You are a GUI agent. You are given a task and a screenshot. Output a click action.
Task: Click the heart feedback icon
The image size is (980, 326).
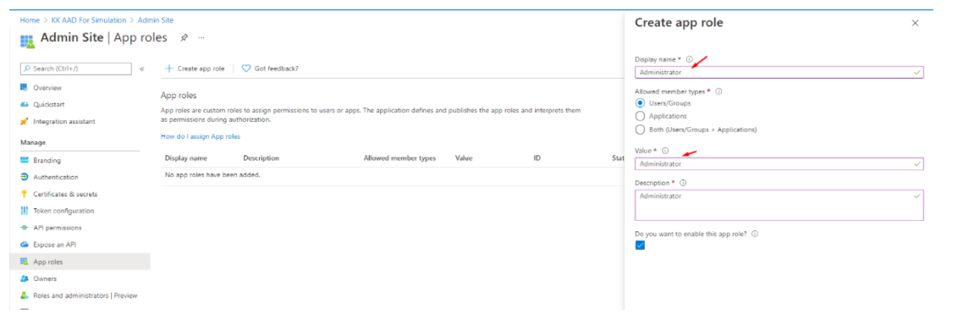[x=246, y=69]
